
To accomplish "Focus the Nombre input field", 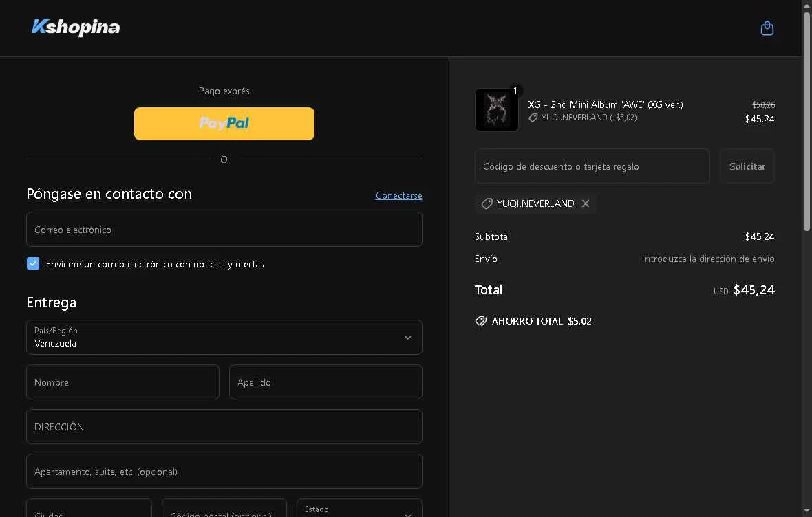I will click(x=122, y=382).
